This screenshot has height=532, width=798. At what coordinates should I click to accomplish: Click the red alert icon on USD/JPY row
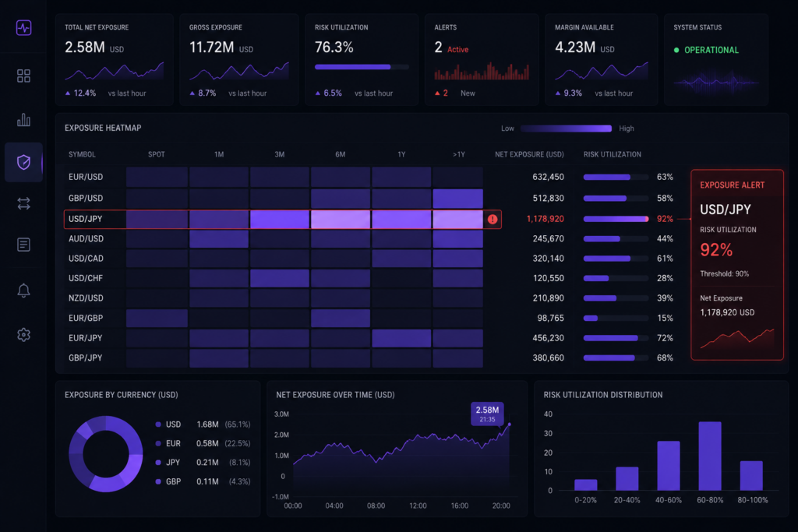tap(493, 219)
